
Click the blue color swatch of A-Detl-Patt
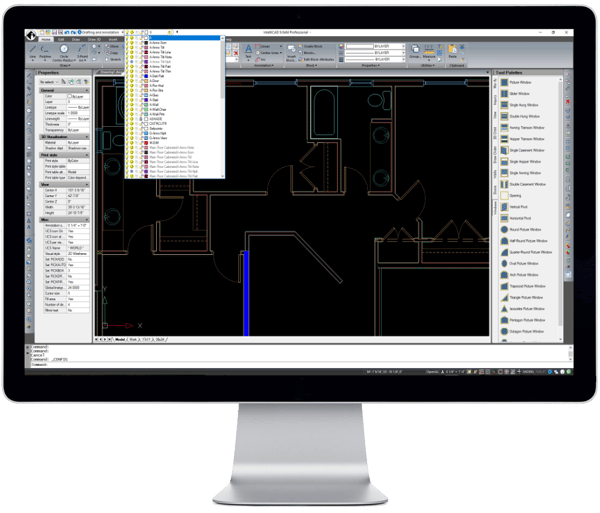tap(145, 76)
